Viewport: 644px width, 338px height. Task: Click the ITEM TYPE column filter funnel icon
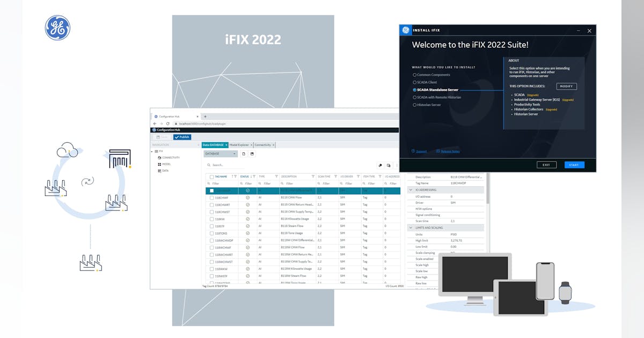(x=380, y=177)
